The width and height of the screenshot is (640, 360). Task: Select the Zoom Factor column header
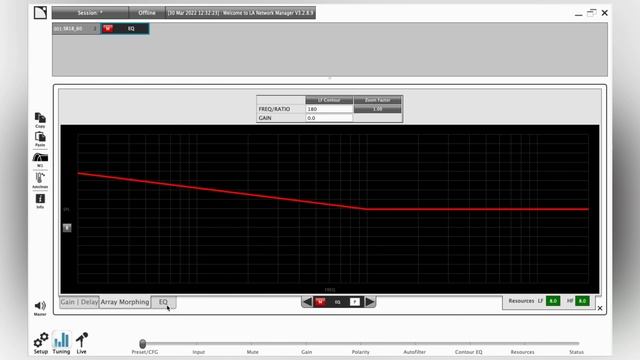[x=378, y=100]
